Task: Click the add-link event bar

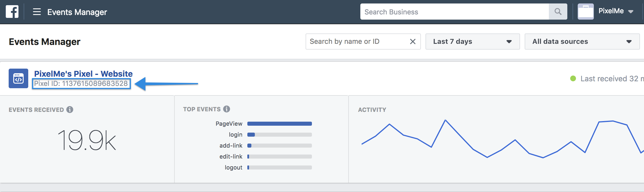Action: (x=280, y=146)
